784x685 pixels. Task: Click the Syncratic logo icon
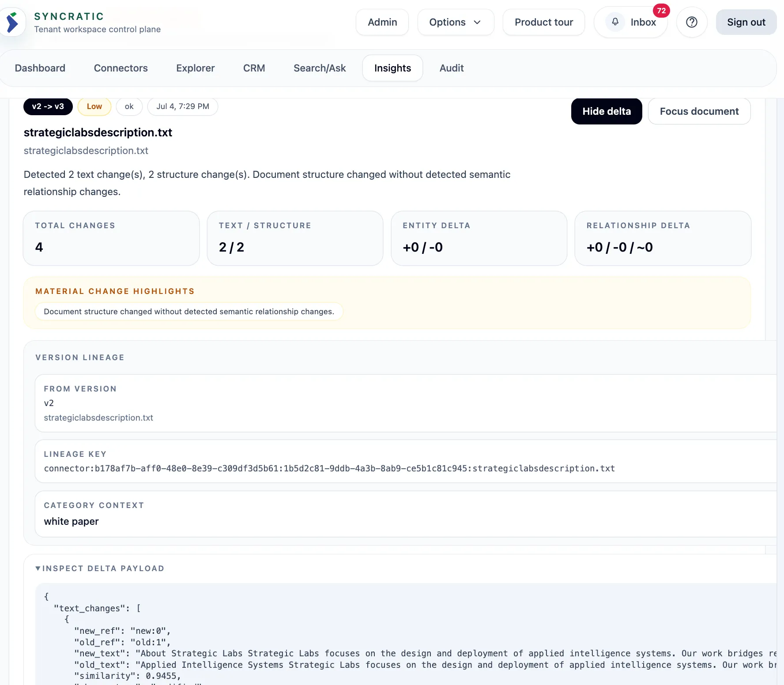(12, 23)
